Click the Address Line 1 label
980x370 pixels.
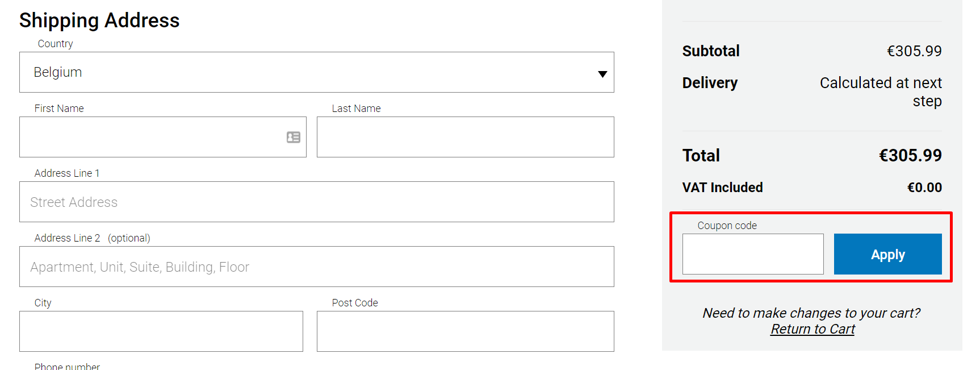click(67, 173)
